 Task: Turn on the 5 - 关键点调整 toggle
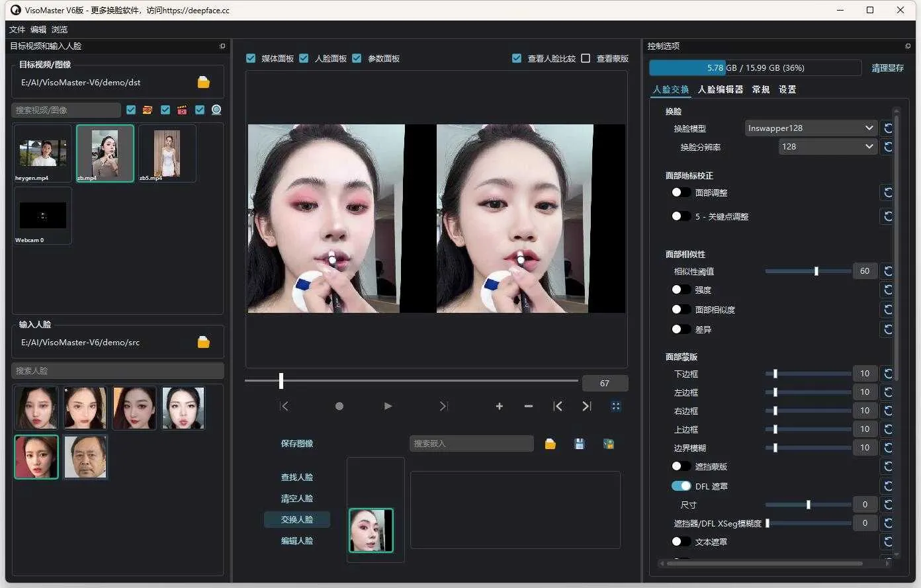pos(681,216)
